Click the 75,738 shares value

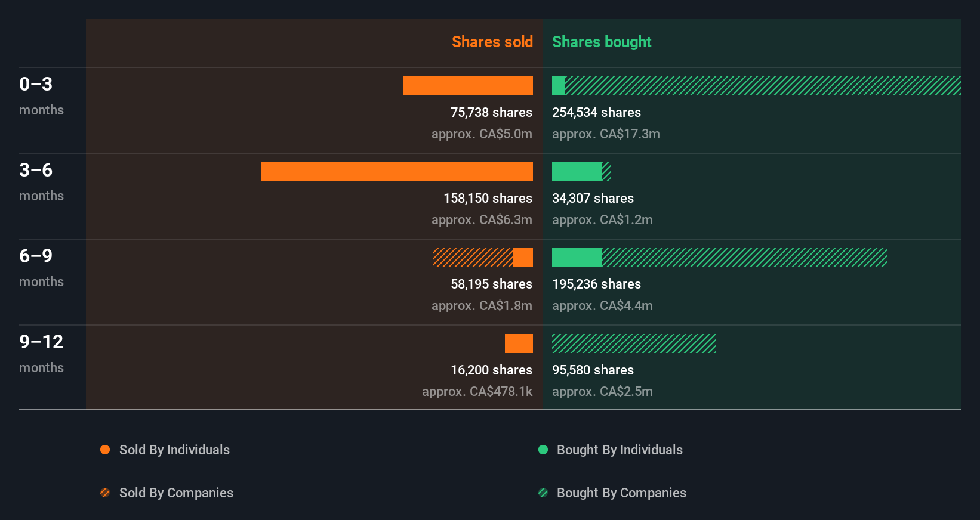point(491,112)
